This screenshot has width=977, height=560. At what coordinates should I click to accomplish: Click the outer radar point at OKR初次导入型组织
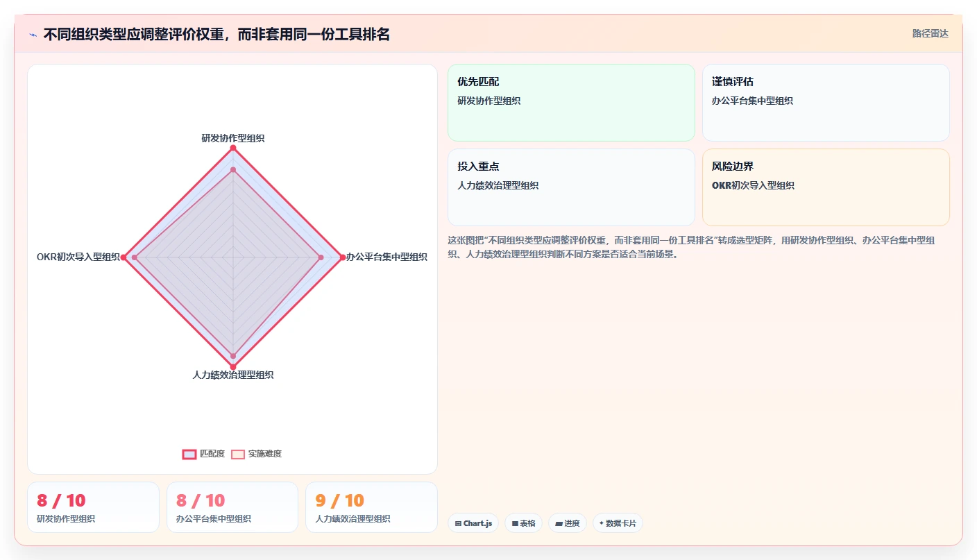coord(124,257)
